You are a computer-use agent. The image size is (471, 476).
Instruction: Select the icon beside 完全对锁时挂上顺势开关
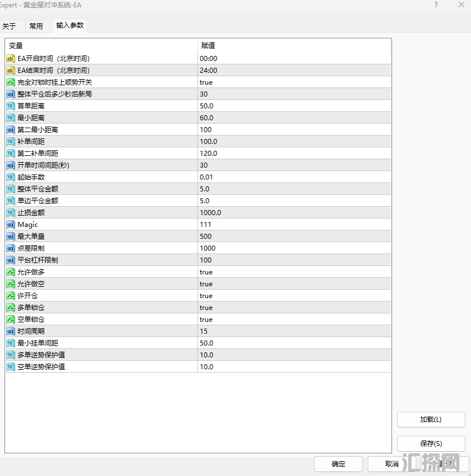(11, 82)
